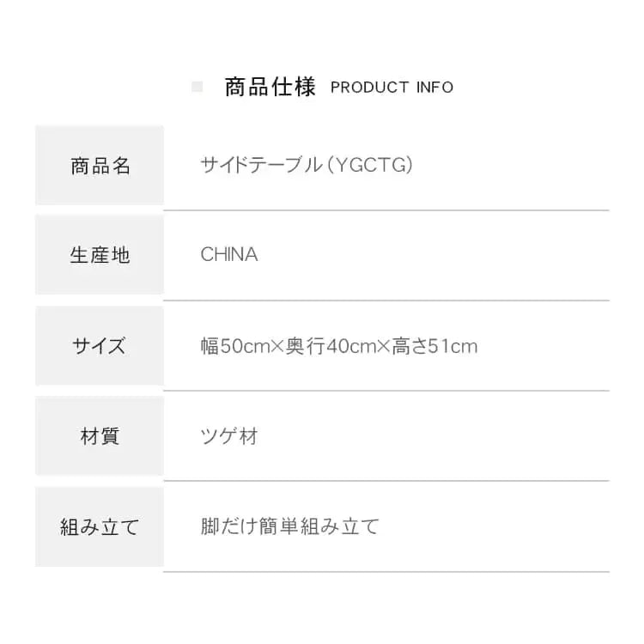Click the 商品仕様 heading

270,87
